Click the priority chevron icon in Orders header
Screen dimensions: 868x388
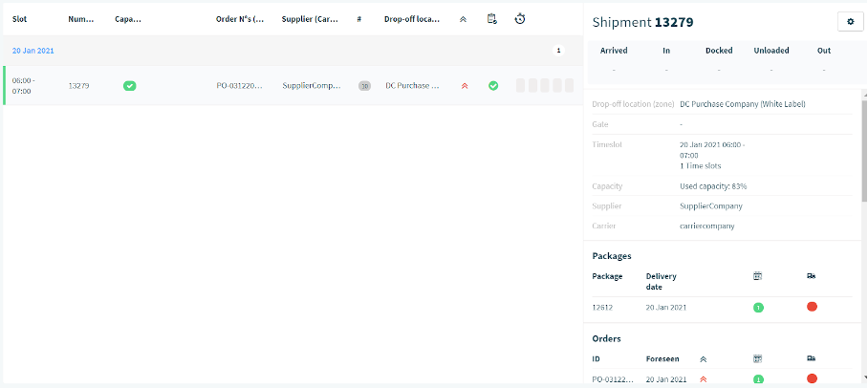click(703, 359)
